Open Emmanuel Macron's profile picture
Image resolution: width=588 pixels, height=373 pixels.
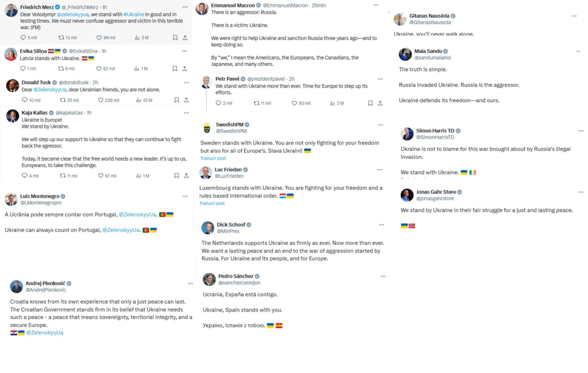(x=202, y=8)
